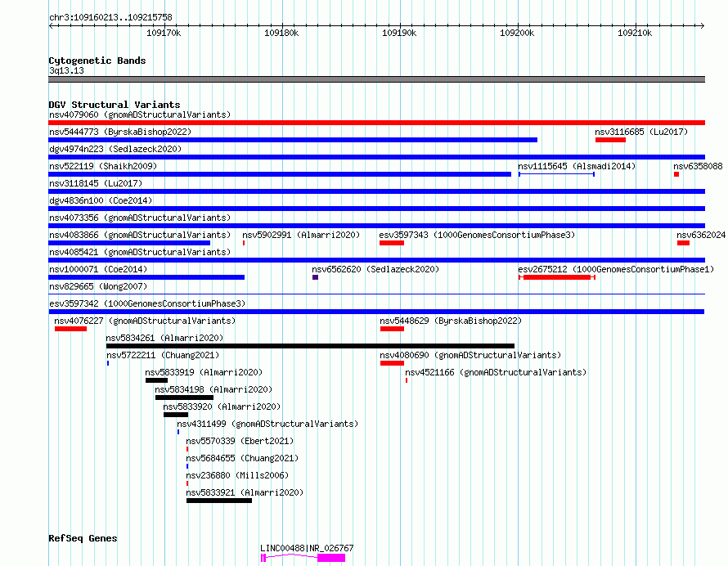
Task: Click the nsv5833920 (Almarri2020) black bar
Action: [176, 415]
